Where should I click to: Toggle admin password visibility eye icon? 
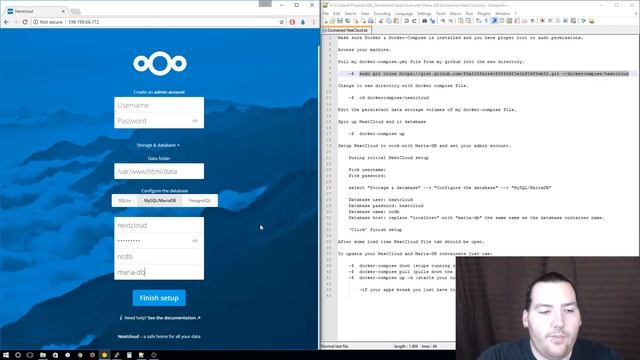[x=195, y=121]
